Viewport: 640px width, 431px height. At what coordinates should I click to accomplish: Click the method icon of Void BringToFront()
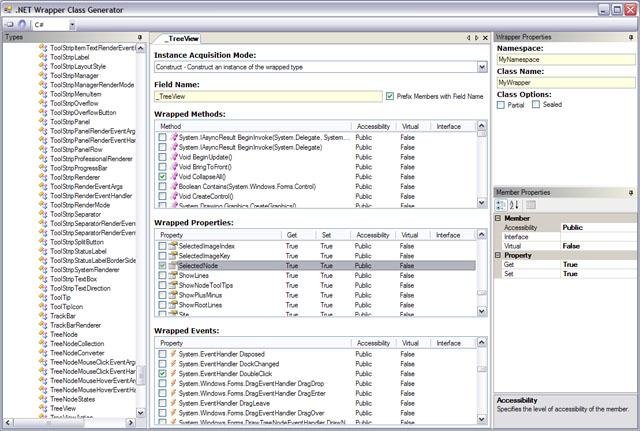174,167
